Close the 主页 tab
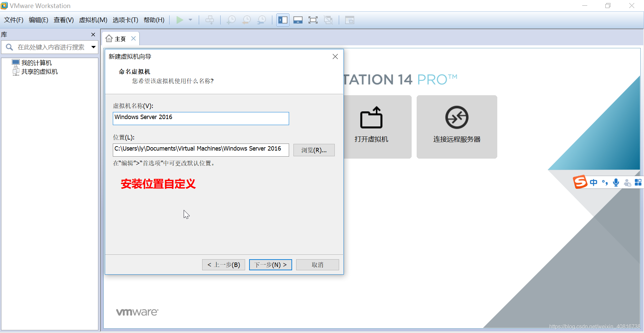 click(x=133, y=39)
